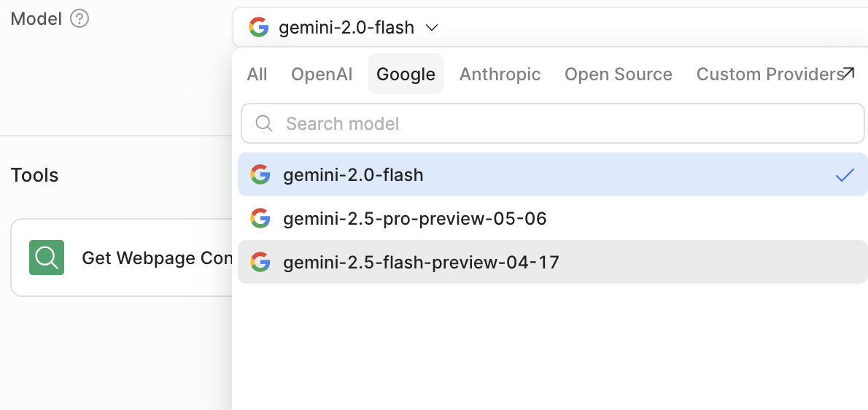Choose gemini-2.5-pro-preview-05-06 model
The width and height of the screenshot is (868, 410).
[x=552, y=218]
